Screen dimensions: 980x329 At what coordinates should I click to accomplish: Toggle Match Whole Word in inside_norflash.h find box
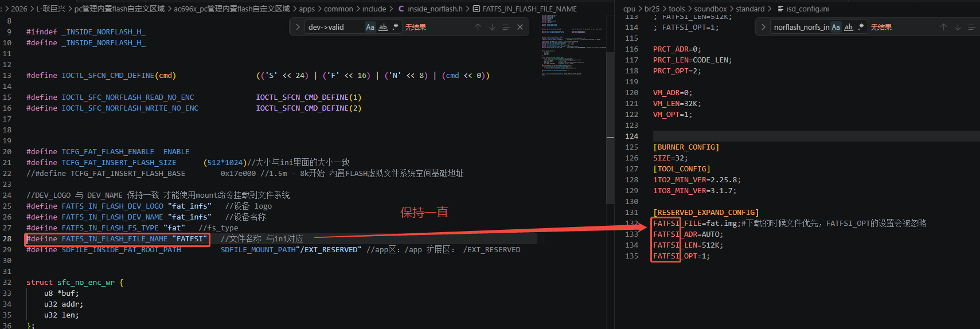(x=383, y=27)
